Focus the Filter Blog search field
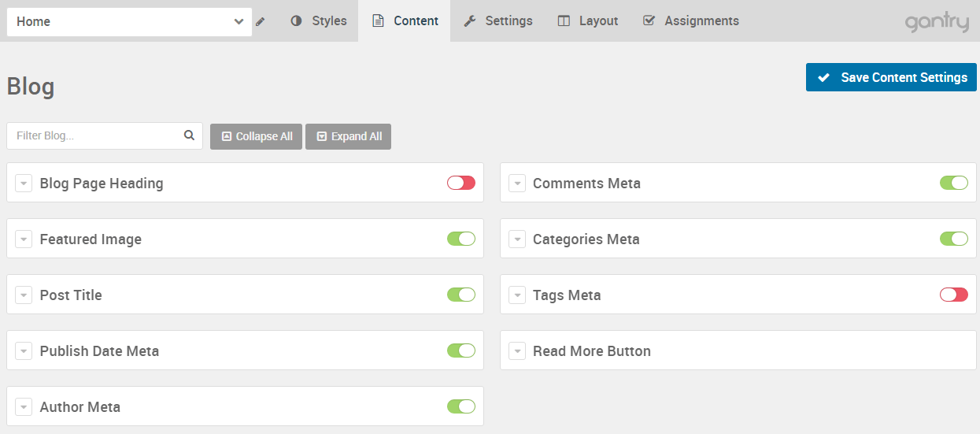This screenshot has height=434, width=980. coord(96,135)
